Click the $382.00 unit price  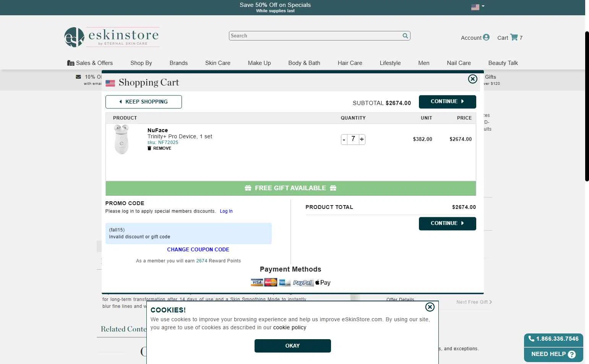[x=422, y=139]
